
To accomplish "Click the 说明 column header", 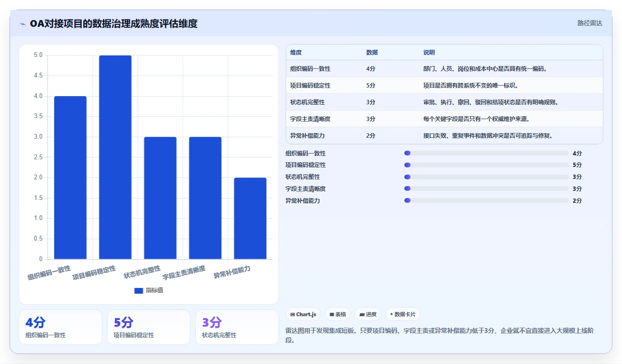I will pyautogui.click(x=429, y=53).
